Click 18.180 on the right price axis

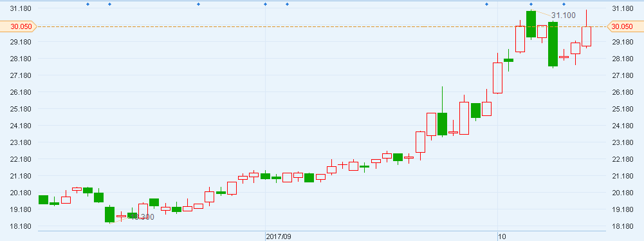coord(623,227)
